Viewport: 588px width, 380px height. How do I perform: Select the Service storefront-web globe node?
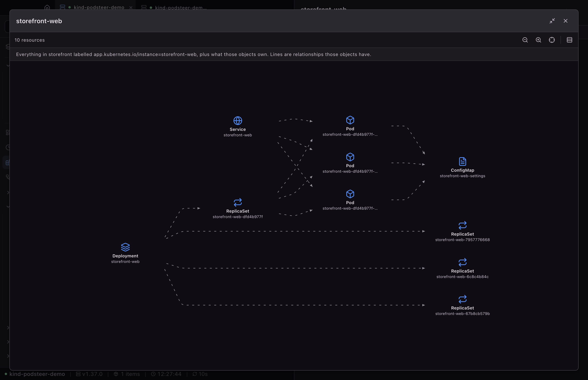[x=238, y=121]
